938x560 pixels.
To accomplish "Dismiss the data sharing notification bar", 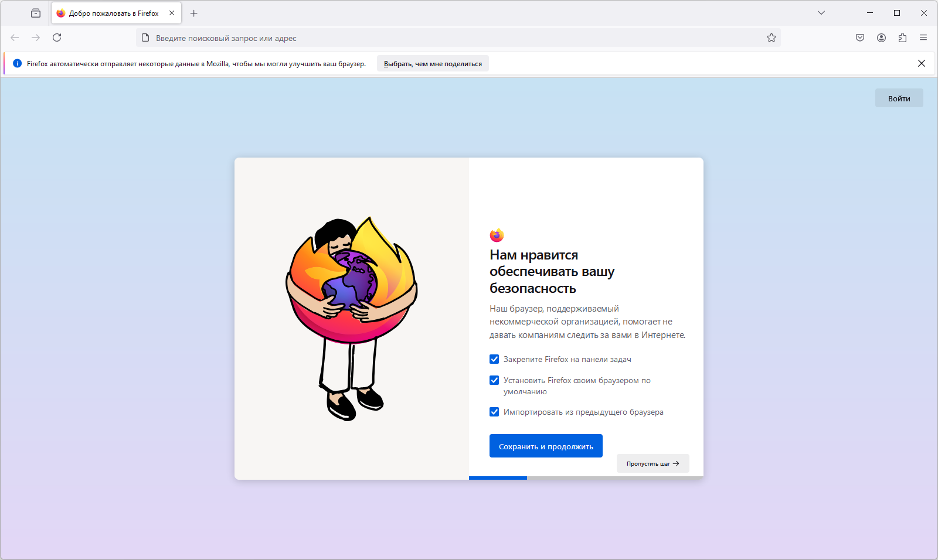I will pos(922,63).
